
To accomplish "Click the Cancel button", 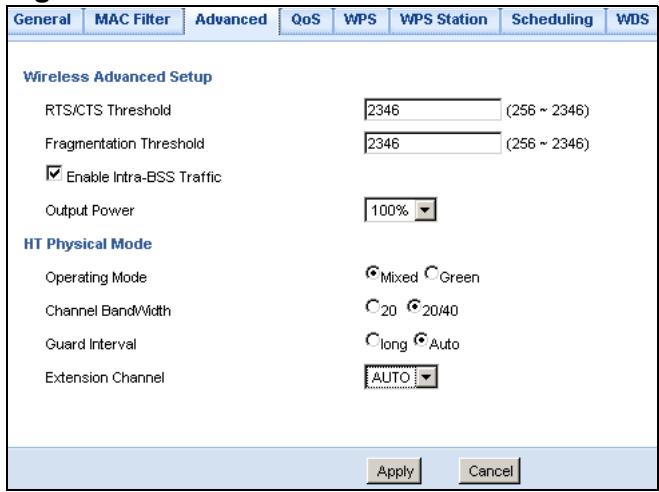I will 490,471.
